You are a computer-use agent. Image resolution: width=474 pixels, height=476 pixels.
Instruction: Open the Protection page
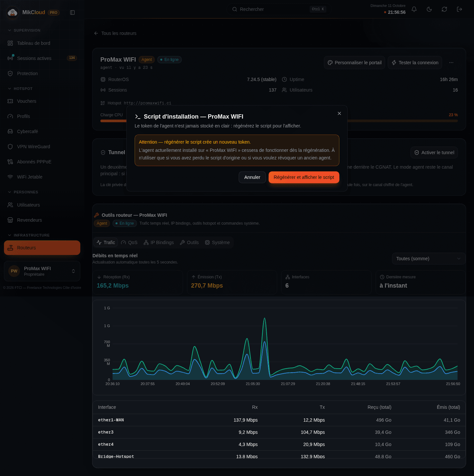tap(42, 73)
